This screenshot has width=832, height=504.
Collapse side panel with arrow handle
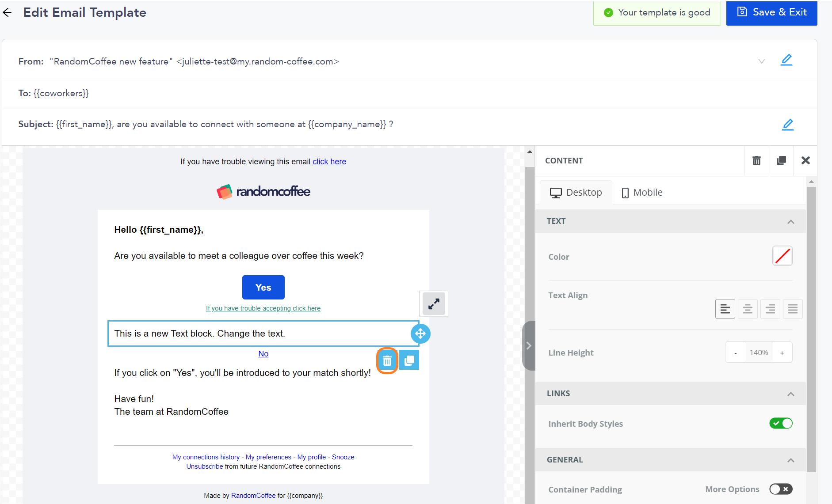(529, 345)
